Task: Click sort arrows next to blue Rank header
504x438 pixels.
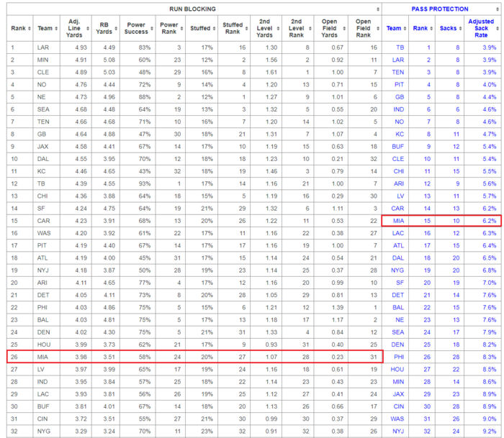Action: point(431,28)
